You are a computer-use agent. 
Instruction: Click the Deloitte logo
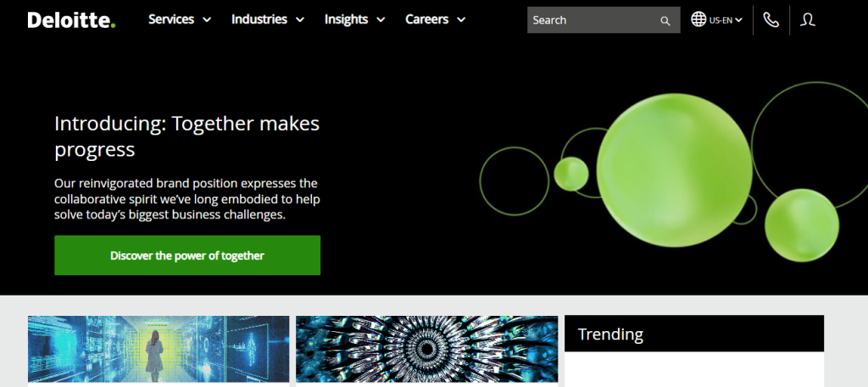71,20
